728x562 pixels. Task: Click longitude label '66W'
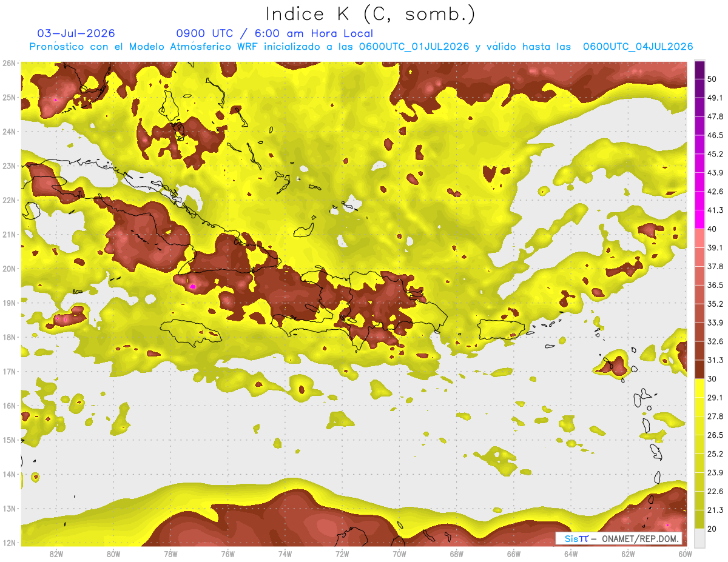pyautogui.click(x=514, y=554)
